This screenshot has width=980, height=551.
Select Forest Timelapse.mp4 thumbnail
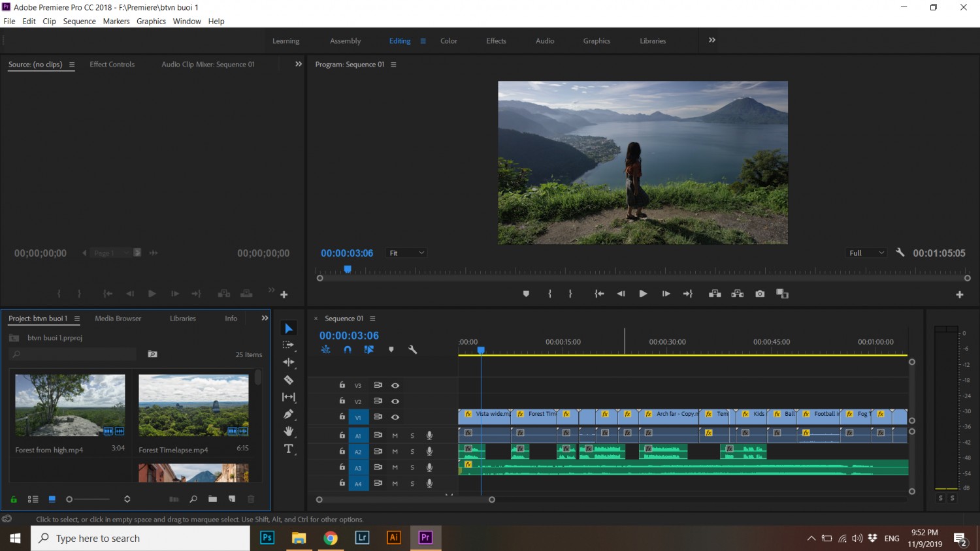point(193,405)
